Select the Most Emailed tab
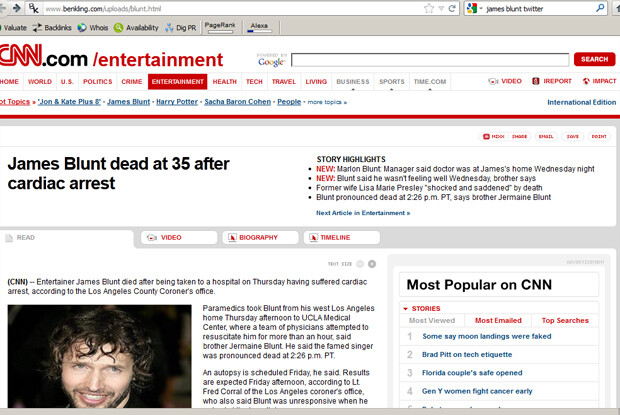Image resolution: width=620 pixels, height=415 pixels. (x=497, y=321)
